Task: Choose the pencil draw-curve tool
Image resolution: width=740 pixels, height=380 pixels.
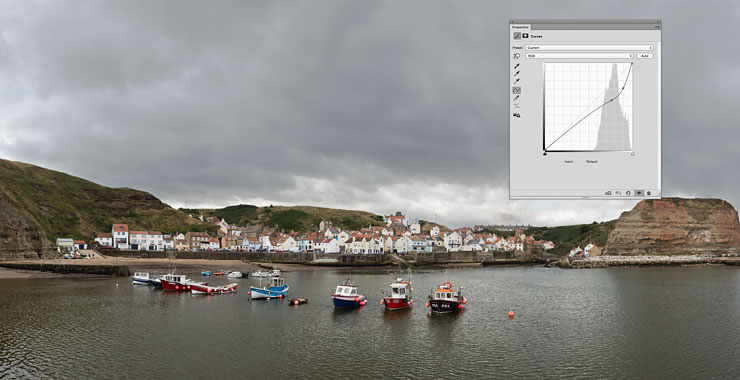Action: click(517, 98)
